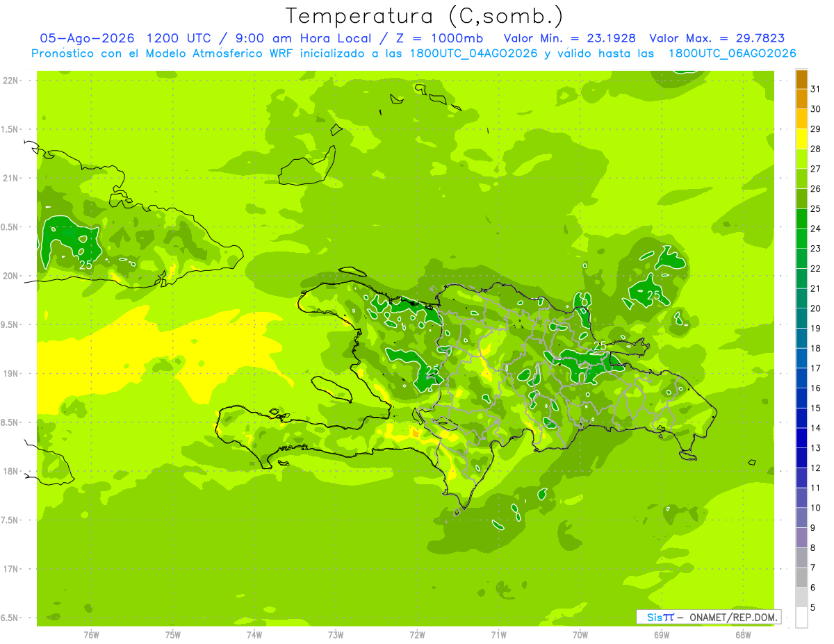834x644 pixels.
Task: Pick the scale swatch between 30 and 31
Action: [801, 99]
